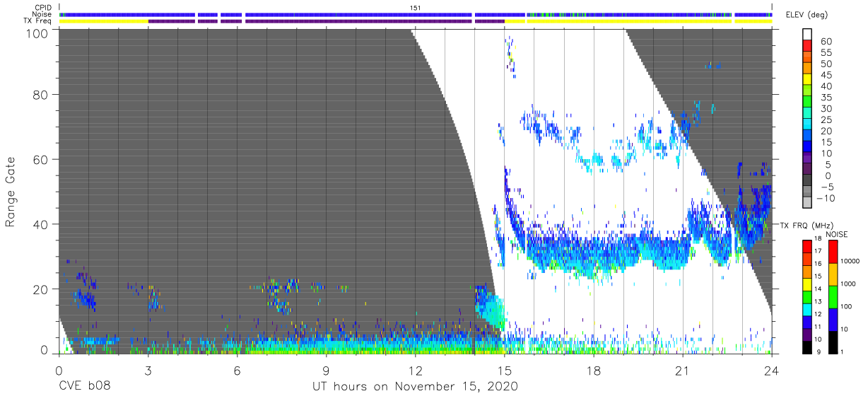This screenshot has width=868, height=401.
Task: Click the 10000 label on NOISE colorbar
Action: click(851, 261)
